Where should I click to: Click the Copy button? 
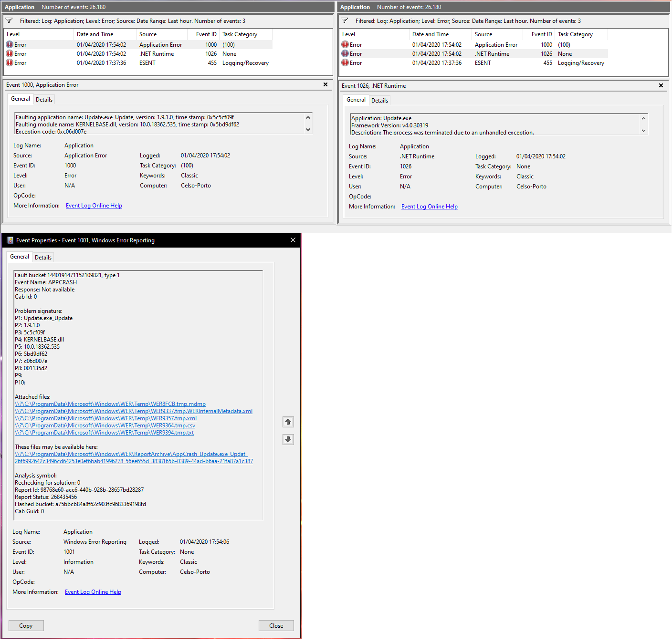tap(26, 625)
